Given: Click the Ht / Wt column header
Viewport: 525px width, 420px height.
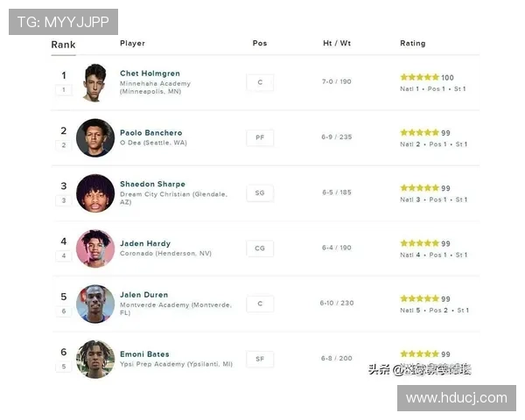Looking at the screenshot, I should (337, 43).
